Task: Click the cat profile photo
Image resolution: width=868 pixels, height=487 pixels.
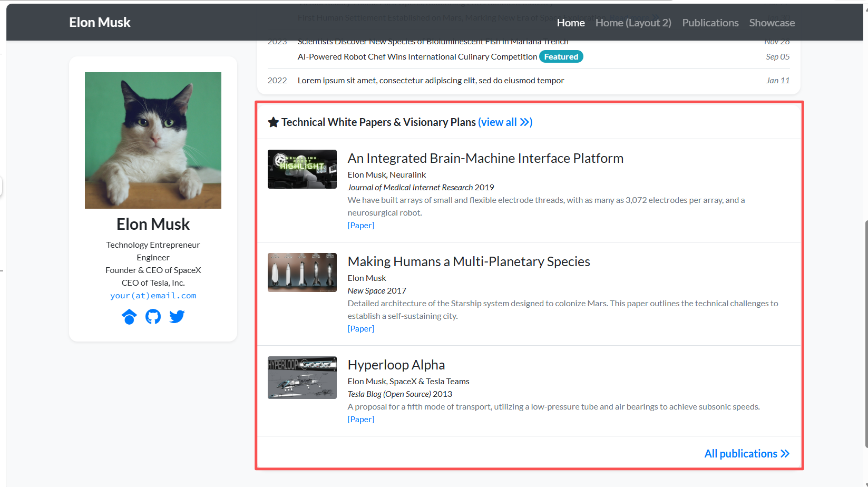Action: 153,140
